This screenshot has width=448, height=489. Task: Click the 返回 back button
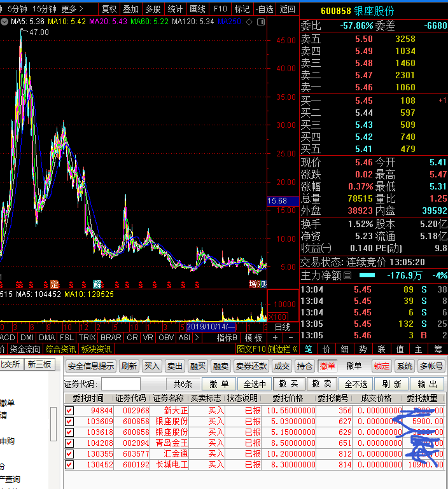point(287,9)
